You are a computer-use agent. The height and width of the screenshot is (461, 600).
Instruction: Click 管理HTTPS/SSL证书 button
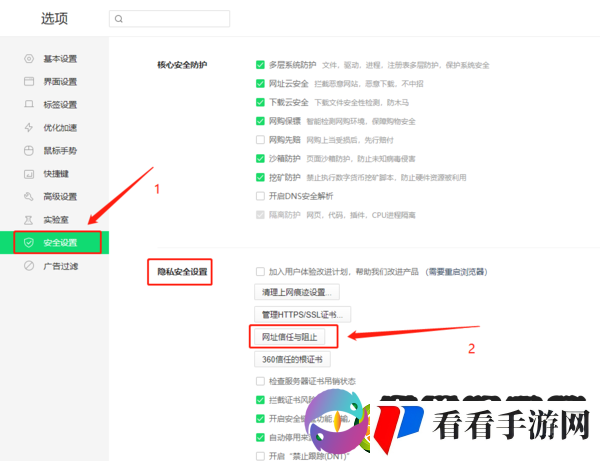click(x=302, y=314)
